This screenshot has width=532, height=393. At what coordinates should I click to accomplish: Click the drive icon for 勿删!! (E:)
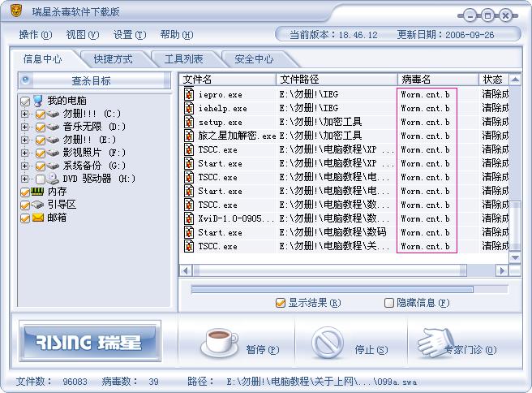click(53, 140)
